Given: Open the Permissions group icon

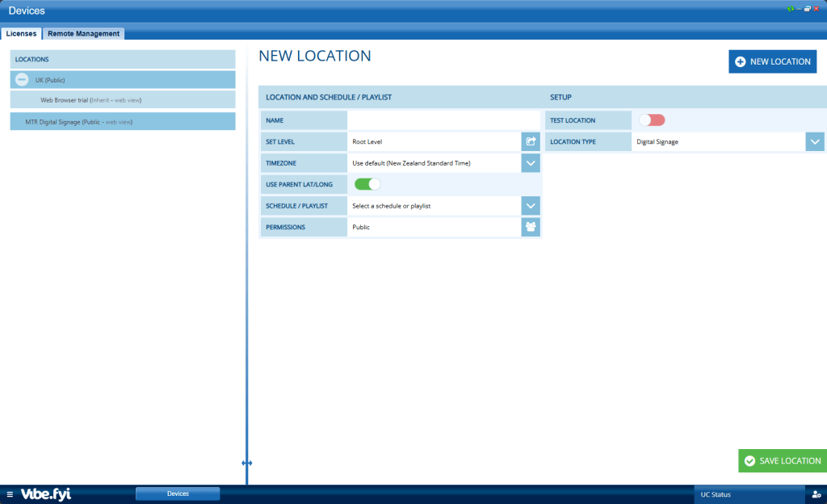Looking at the screenshot, I should pos(531,227).
